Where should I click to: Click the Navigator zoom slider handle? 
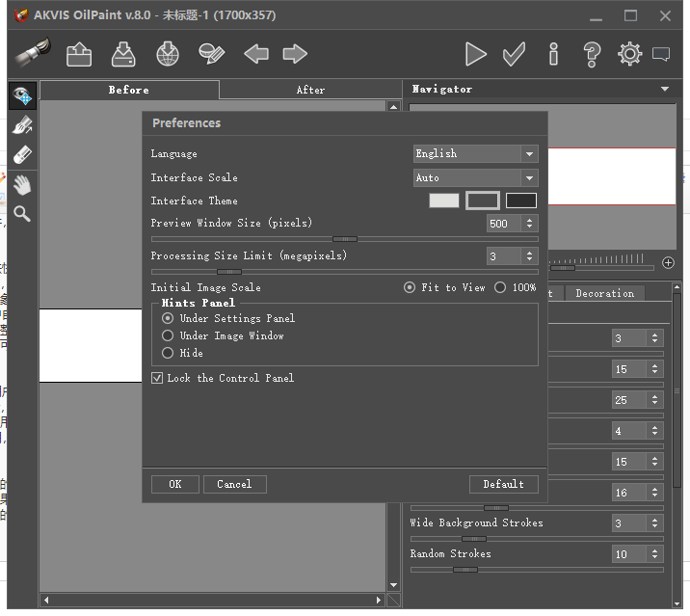click(563, 268)
